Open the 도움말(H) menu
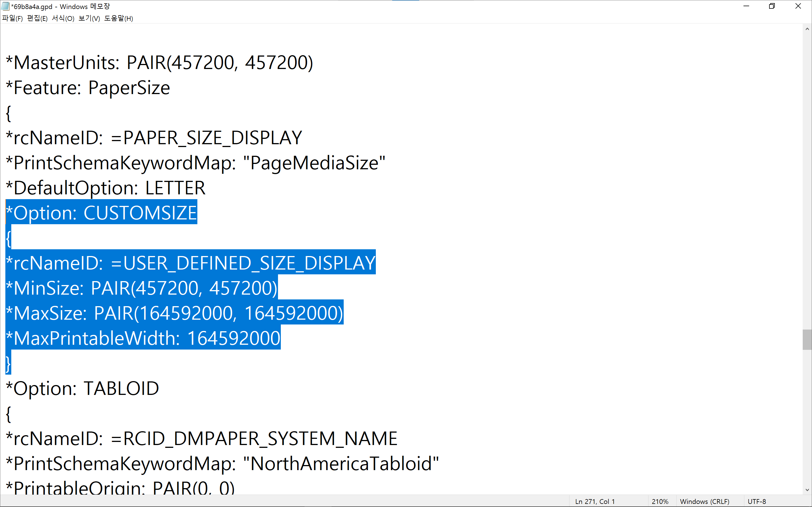Image resolution: width=812 pixels, height=507 pixels. click(118, 18)
